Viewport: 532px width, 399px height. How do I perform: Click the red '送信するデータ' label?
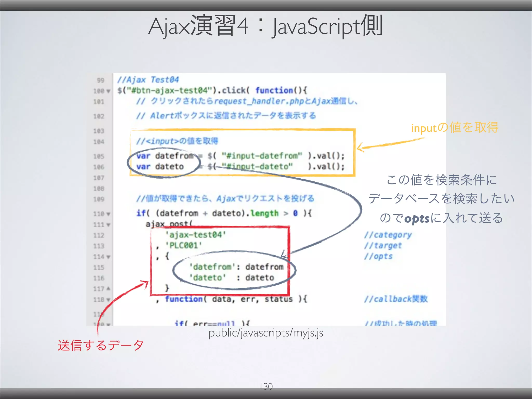click(101, 345)
